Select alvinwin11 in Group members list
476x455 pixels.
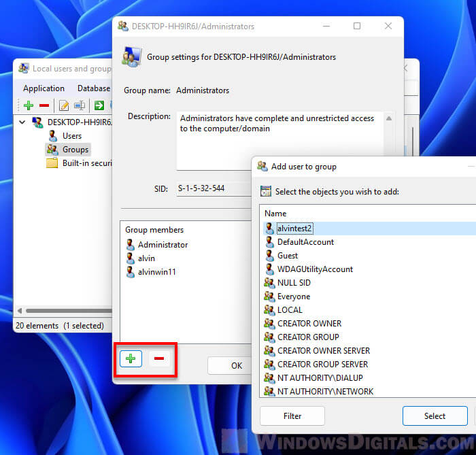tap(156, 272)
